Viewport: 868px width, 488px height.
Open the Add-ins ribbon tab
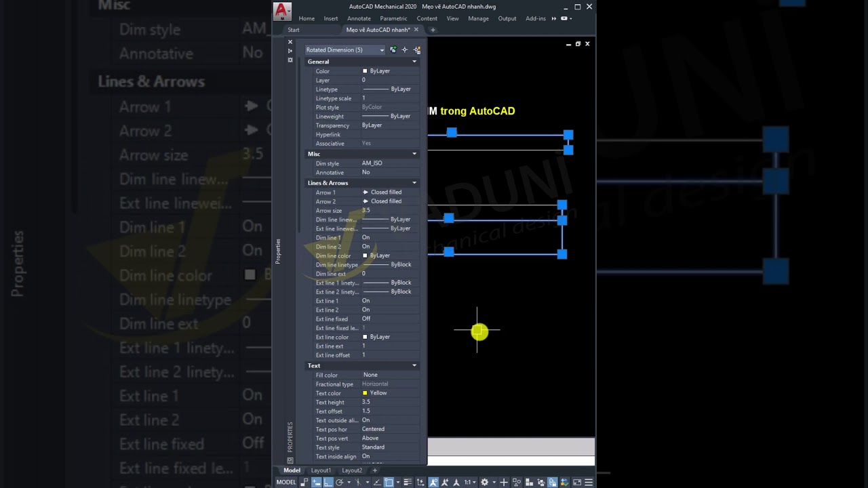[536, 18]
